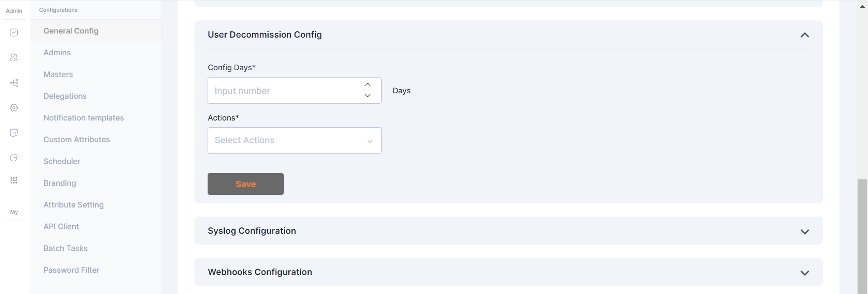Expand the Syslog Configuration section
Viewport: 868px width, 294px height.
[805, 231]
